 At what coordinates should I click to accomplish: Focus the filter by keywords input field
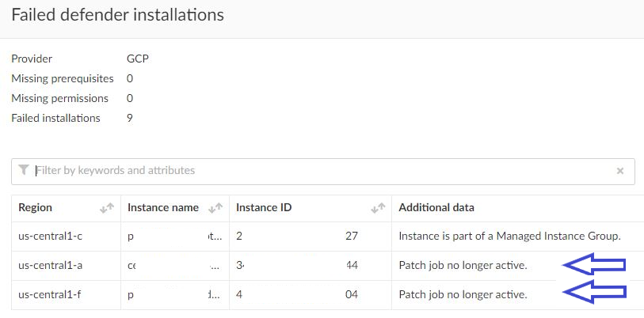coord(317,171)
